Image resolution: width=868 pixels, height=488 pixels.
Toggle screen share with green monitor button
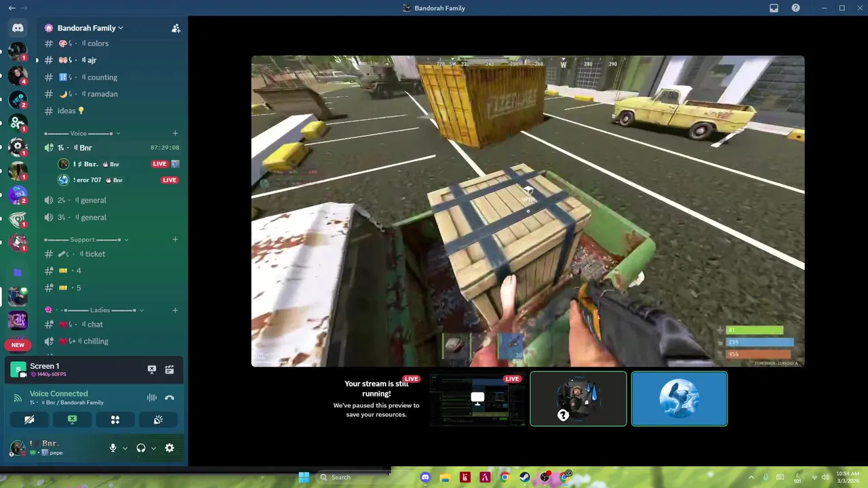[x=73, y=420]
